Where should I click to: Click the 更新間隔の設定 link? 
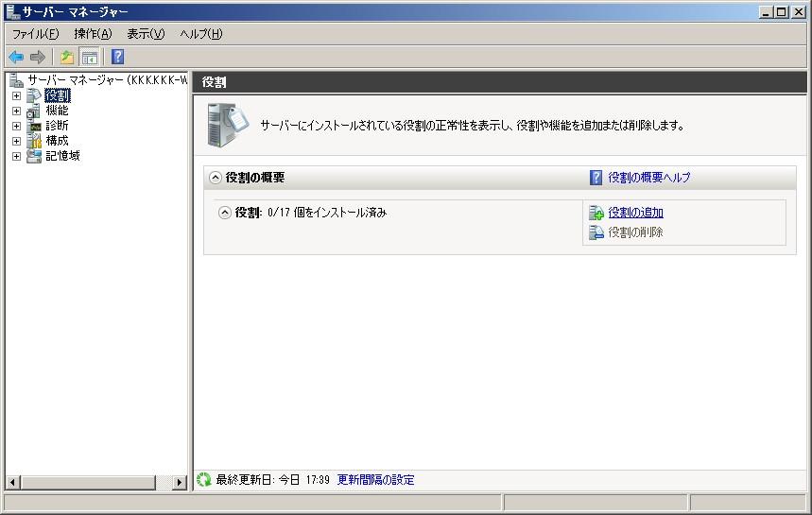coord(375,480)
